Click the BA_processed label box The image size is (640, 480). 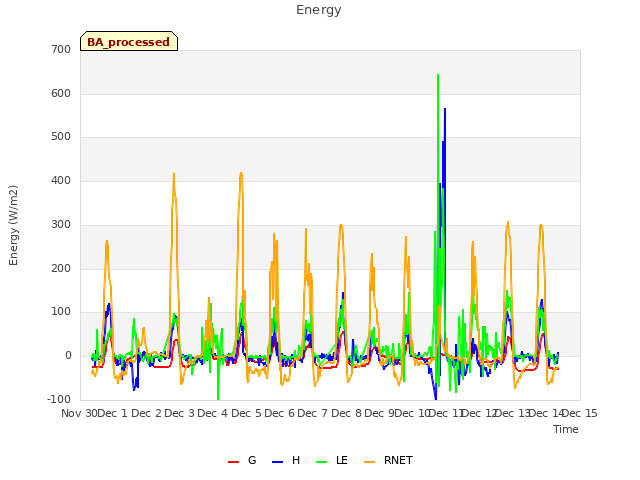[129, 41]
